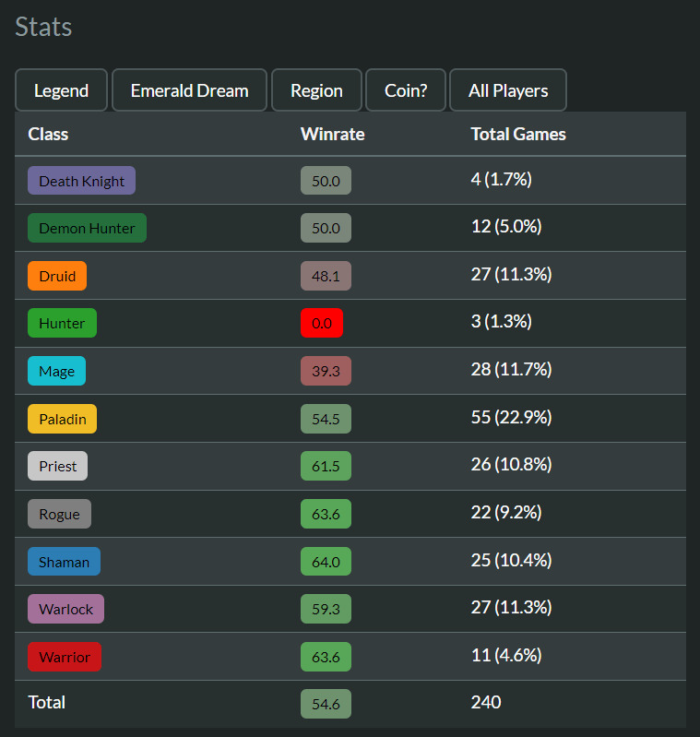Click the cyan Mage class badge
The height and width of the screenshot is (737, 700).
pyautogui.click(x=56, y=371)
